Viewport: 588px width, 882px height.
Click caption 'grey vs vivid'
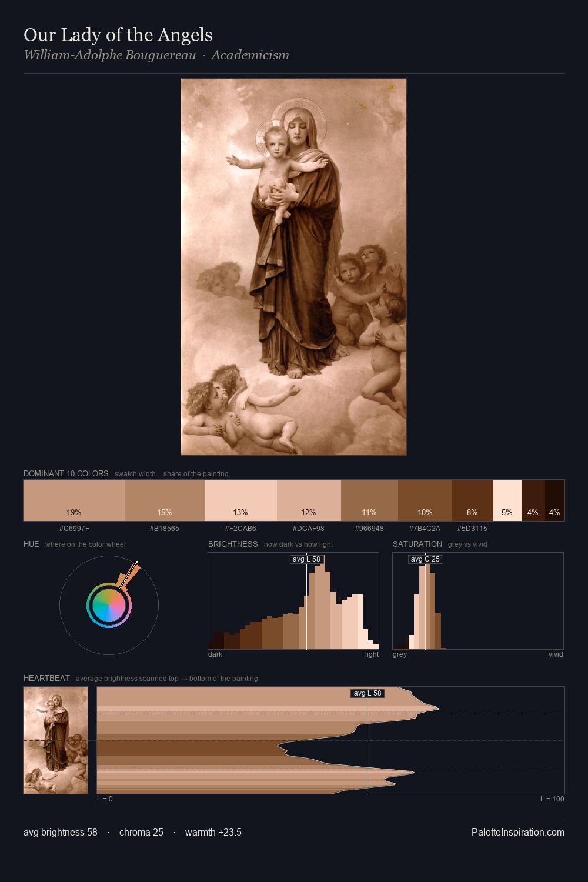467,544
